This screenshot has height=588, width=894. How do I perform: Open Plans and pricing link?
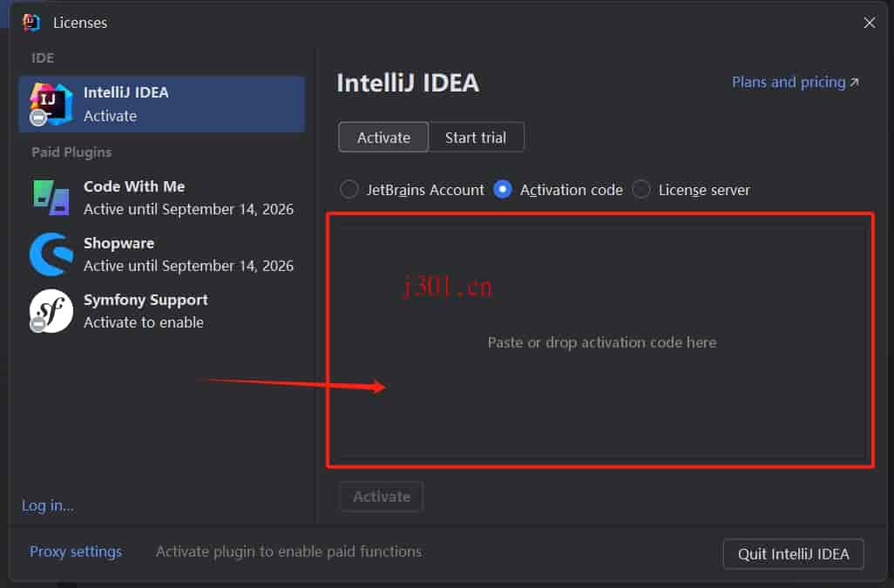(x=795, y=82)
